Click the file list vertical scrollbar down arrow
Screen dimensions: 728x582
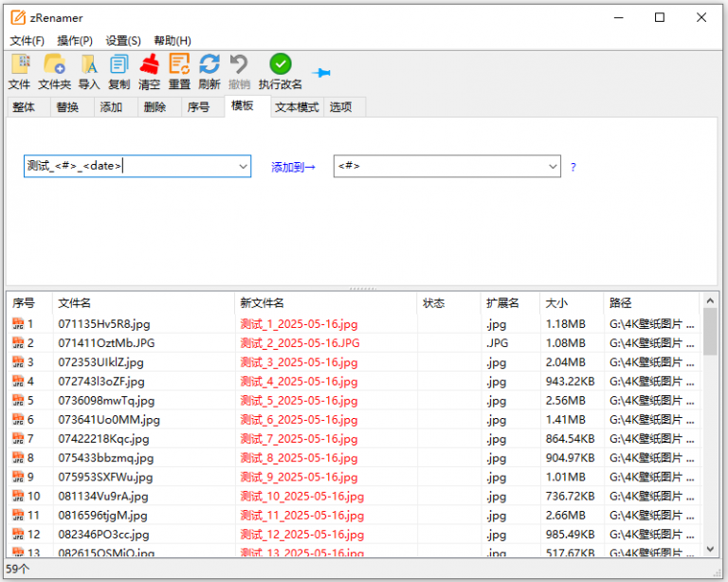pyautogui.click(x=710, y=549)
